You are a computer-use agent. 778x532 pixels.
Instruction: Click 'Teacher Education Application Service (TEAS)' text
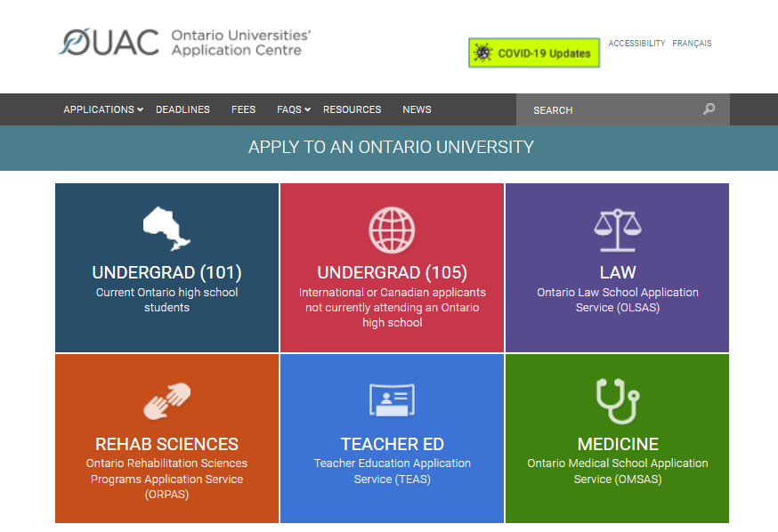coord(392,471)
